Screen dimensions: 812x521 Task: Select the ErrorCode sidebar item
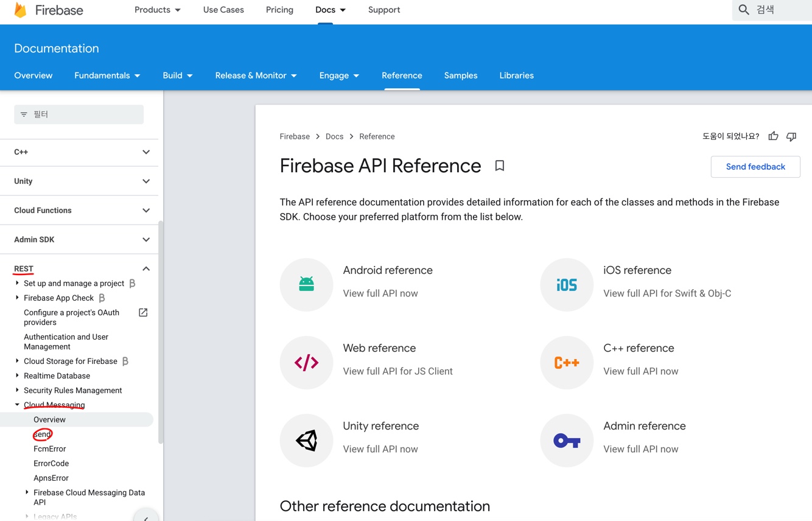51,463
